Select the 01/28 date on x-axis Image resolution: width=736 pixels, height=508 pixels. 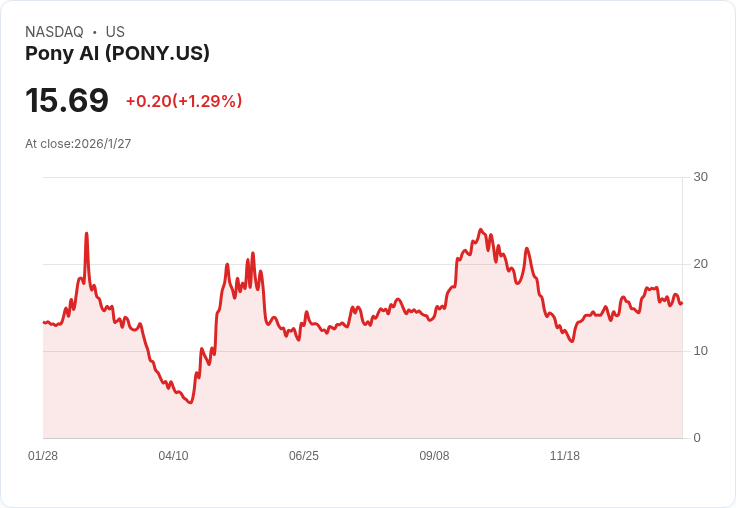tap(43, 456)
